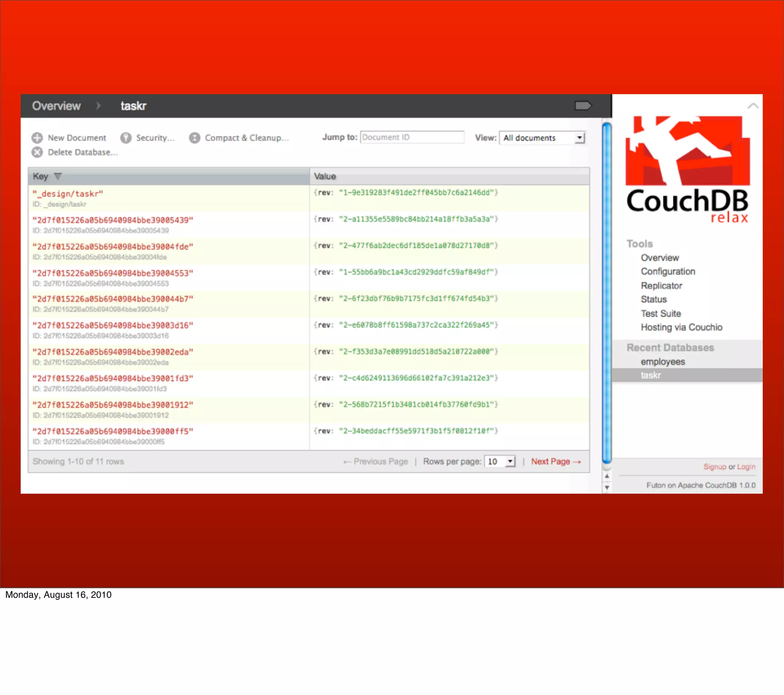Viewport: 784px width, 695px height.
Task: Click the Delete Database icon
Action: click(37, 152)
